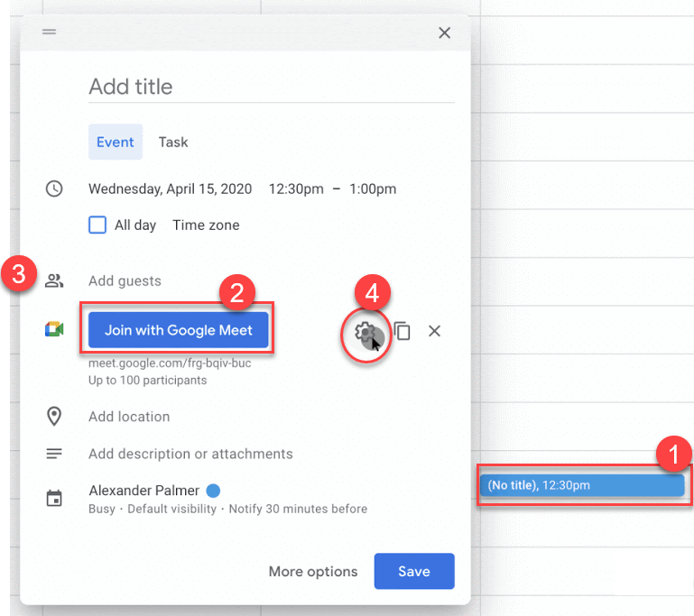Click the Up to 100 participants text
Image resolution: width=694 pixels, height=616 pixels.
[147, 381]
